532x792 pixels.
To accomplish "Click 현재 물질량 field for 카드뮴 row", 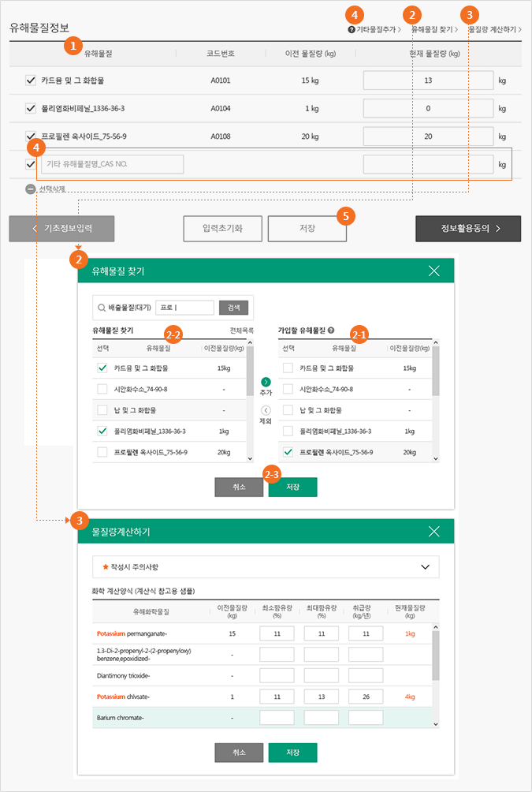I will pyautogui.click(x=428, y=80).
